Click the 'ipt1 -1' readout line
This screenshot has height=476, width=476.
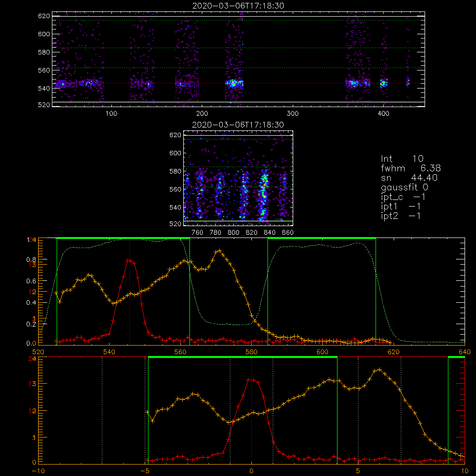401,207
